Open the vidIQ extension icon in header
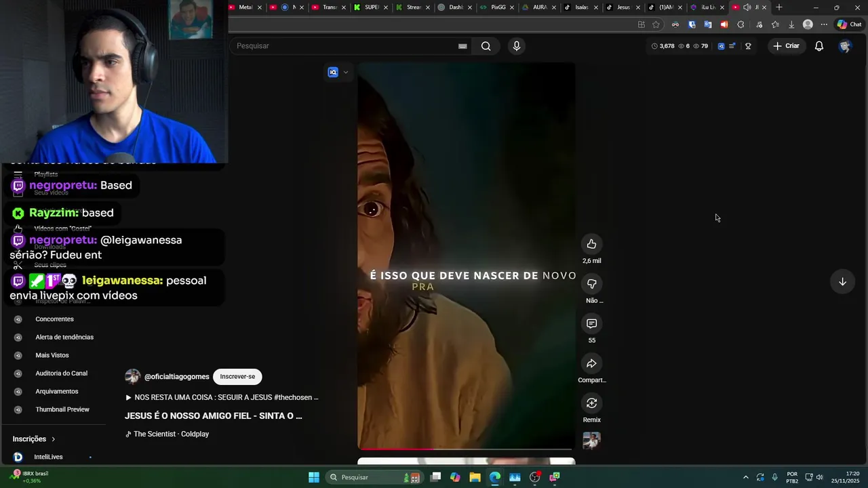This screenshot has width=868, height=488. 721,46
